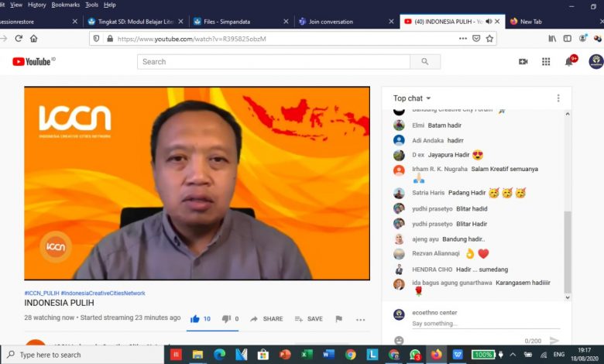604x364 pixels.
Task: Click the live video player
Action: pos(197,184)
